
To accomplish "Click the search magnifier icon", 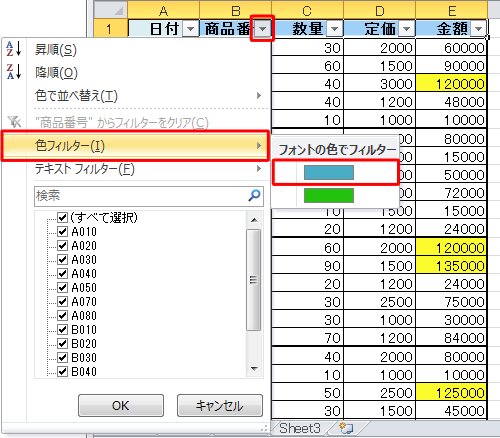I will 254,195.
